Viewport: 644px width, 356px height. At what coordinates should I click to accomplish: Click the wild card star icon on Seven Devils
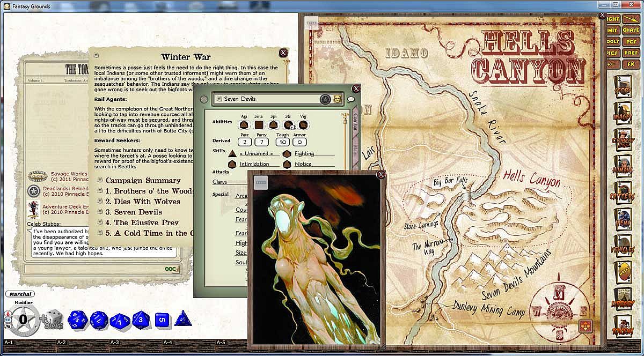325,99
